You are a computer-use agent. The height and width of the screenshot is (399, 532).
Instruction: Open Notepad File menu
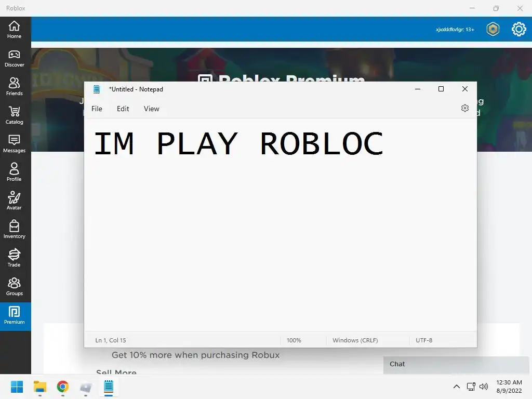pos(97,109)
